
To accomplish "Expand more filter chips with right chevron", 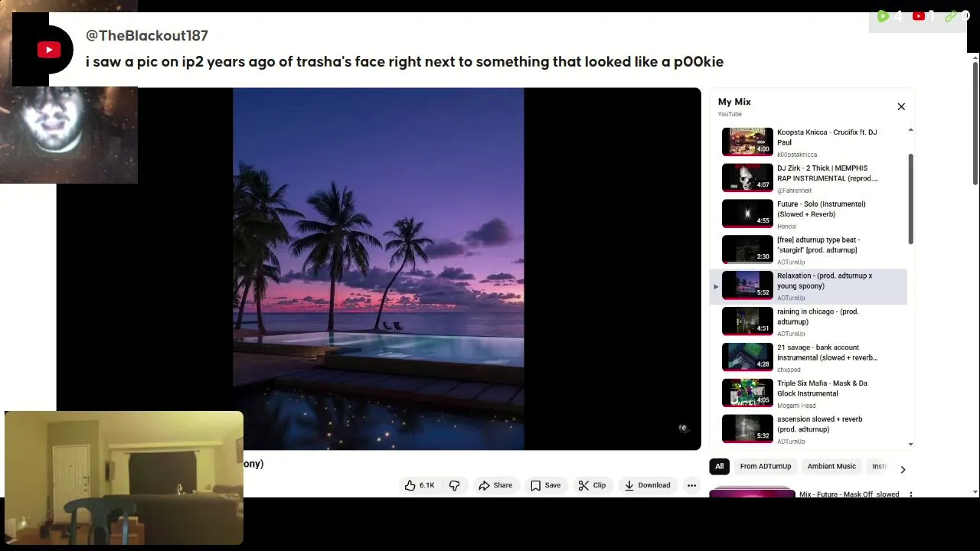I will click(903, 469).
